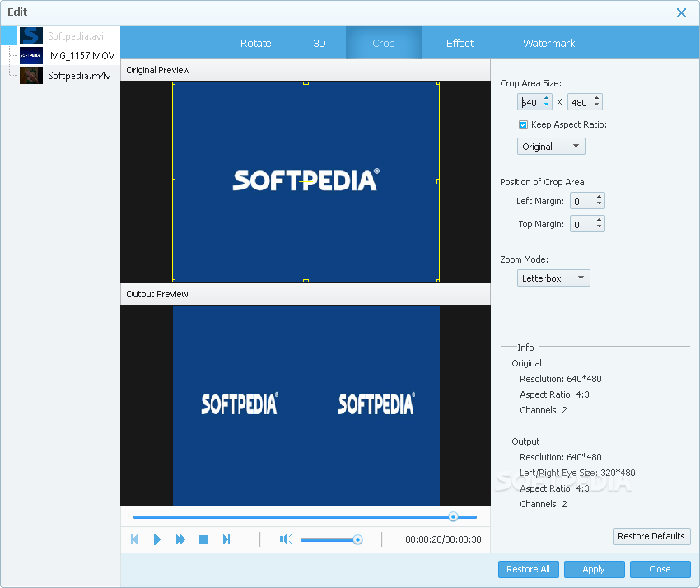Screen dimensions: 700x588
Task: Click the crop area center crosshair
Action: (x=306, y=182)
